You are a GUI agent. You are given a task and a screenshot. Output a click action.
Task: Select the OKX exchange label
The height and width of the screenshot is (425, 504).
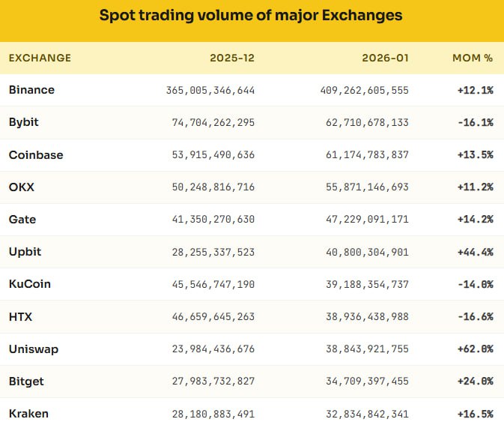[x=22, y=187]
